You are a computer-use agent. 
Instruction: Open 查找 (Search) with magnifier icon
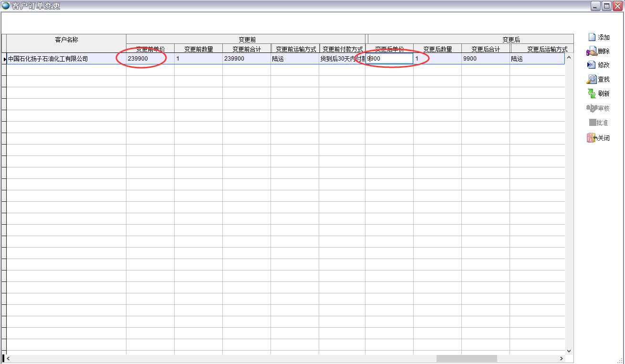pyautogui.click(x=592, y=79)
